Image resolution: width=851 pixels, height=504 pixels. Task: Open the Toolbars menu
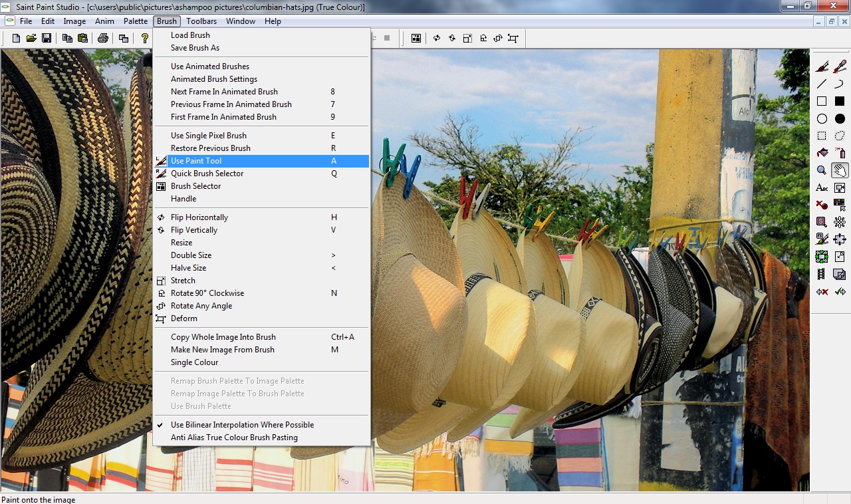(x=201, y=21)
